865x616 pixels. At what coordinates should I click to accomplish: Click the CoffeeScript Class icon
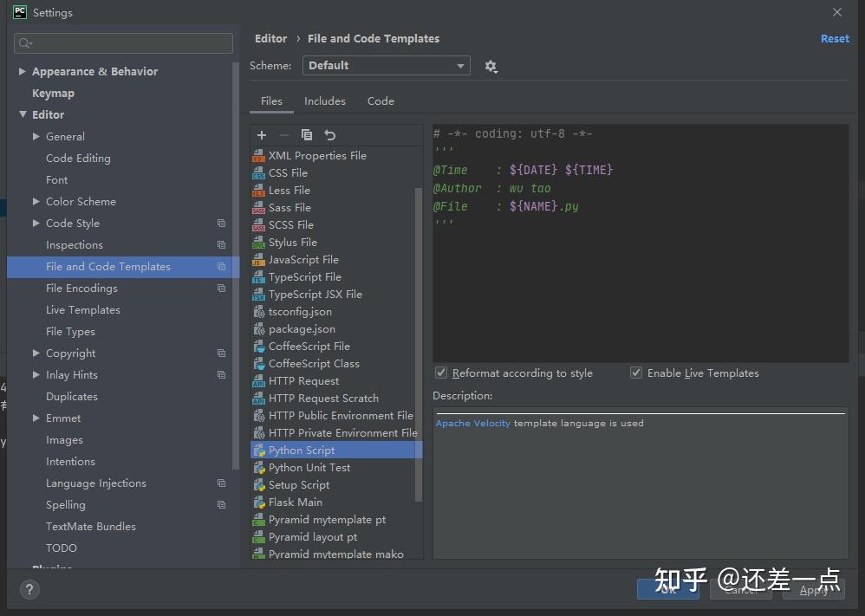tap(258, 363)
